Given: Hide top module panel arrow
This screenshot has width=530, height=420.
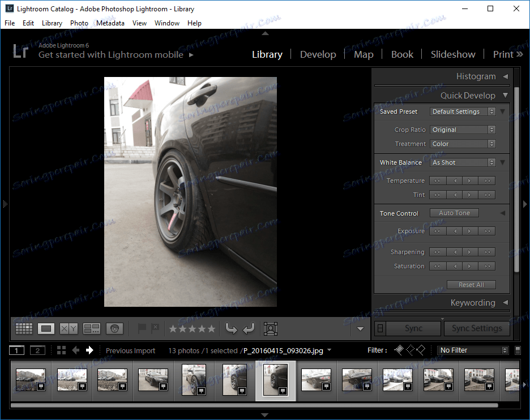Looking at the screenshot, I should point(265,33).
